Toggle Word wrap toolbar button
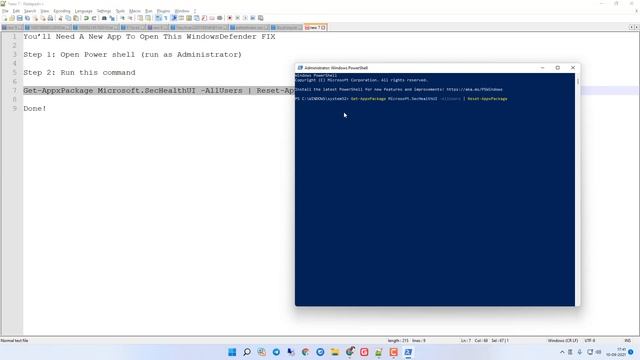 pos(158,18)
